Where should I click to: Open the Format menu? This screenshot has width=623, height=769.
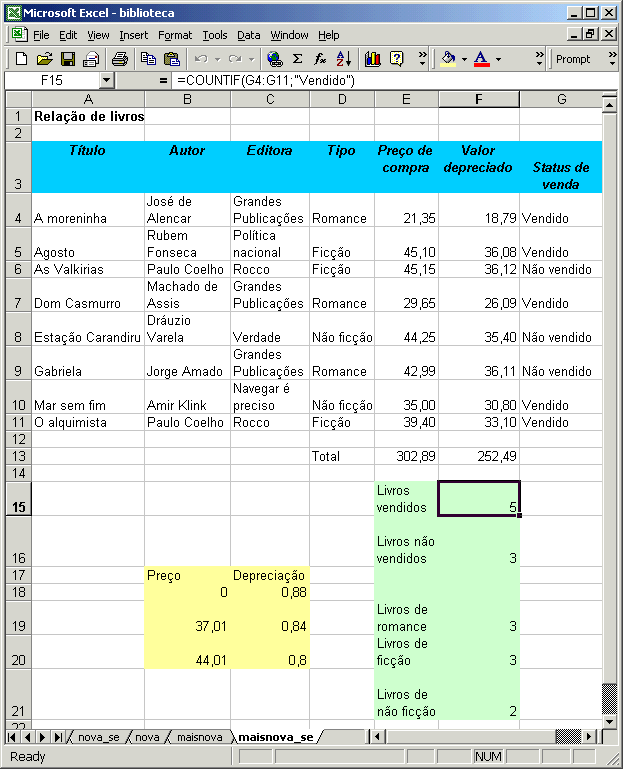pos(175,35)
